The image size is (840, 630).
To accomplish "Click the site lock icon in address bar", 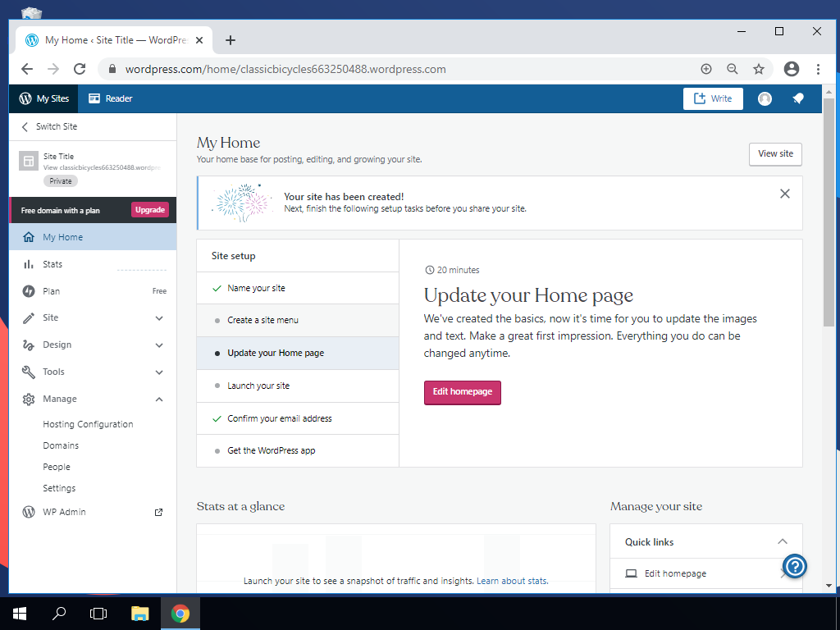I will [112, 69].
